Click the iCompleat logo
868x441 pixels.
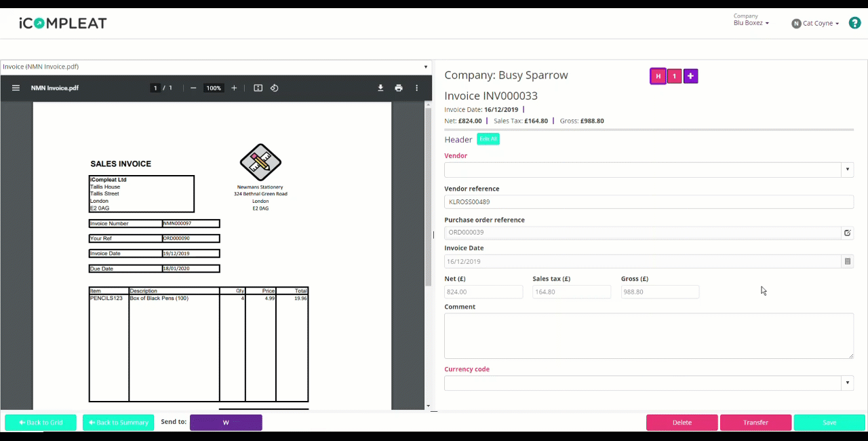pyautogui.click(x=63, y=23)
